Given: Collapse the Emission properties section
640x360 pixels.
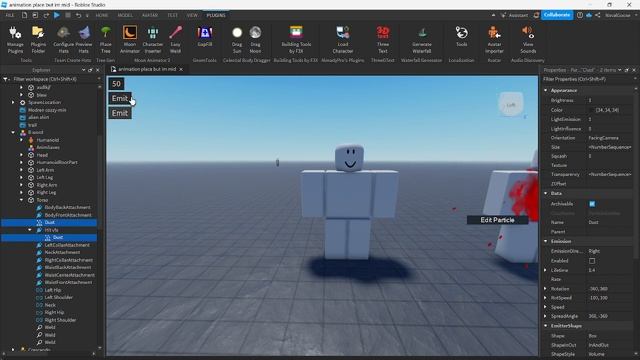Looking at the screenshot, I should [546, 241].
